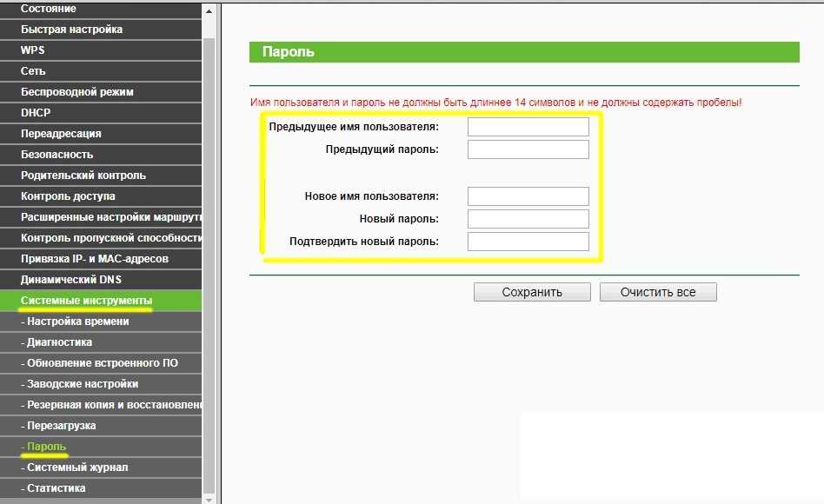Image resolution: width=824 pixels, height=504 pixels.
Task: Open Заводские настройки submenu item
Action: (82, 384)
